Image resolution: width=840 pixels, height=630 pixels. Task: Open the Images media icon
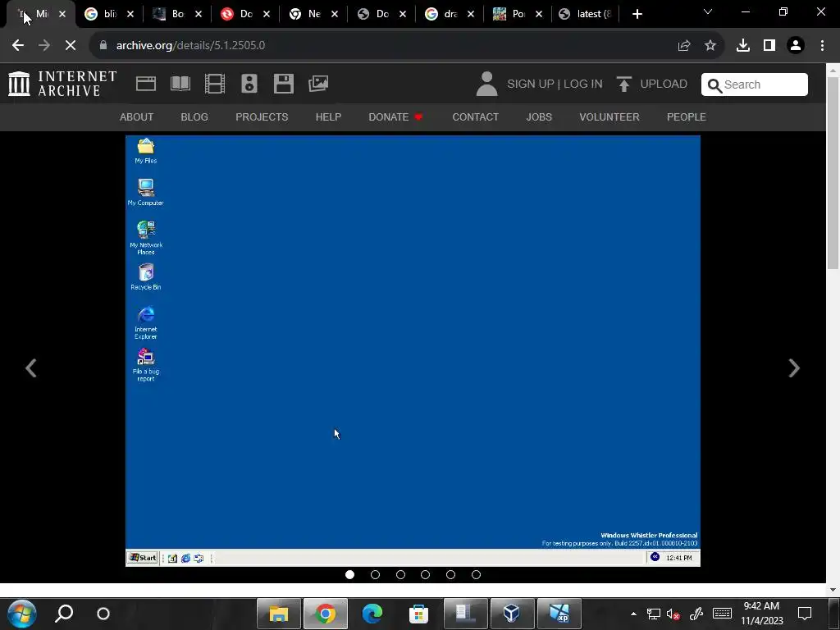tap(318, 84)
